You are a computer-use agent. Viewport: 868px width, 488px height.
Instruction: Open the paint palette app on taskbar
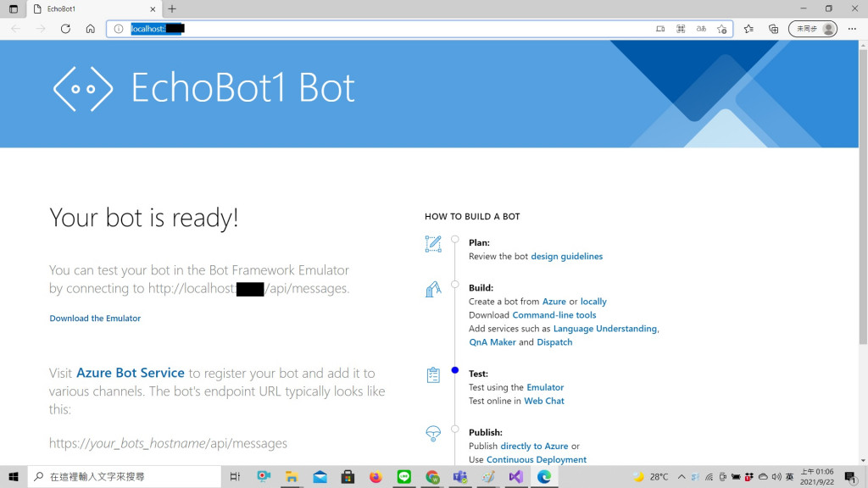pyautogui.click(x=488, y=476)
